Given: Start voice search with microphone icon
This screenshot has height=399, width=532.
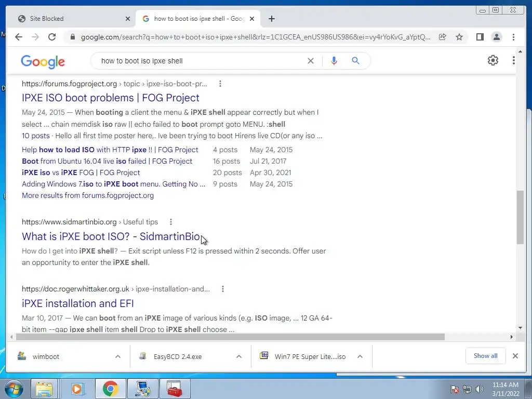Looking at the screenshot, I should click(334, 61).
